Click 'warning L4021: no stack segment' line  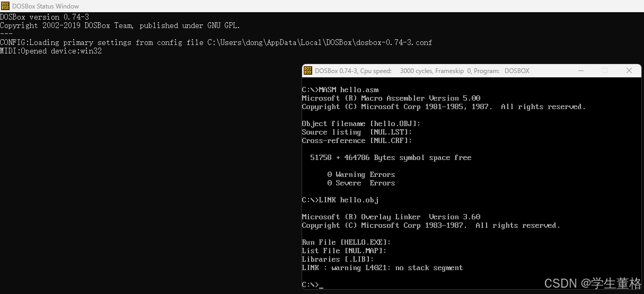coord(382,268)
